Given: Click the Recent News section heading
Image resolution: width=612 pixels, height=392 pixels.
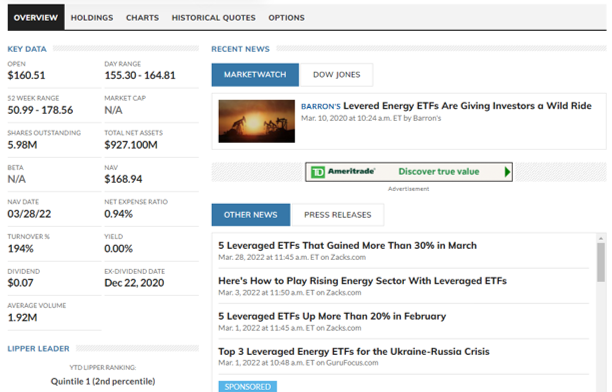Looking at the screenshot, I should [x=240, y=49].
